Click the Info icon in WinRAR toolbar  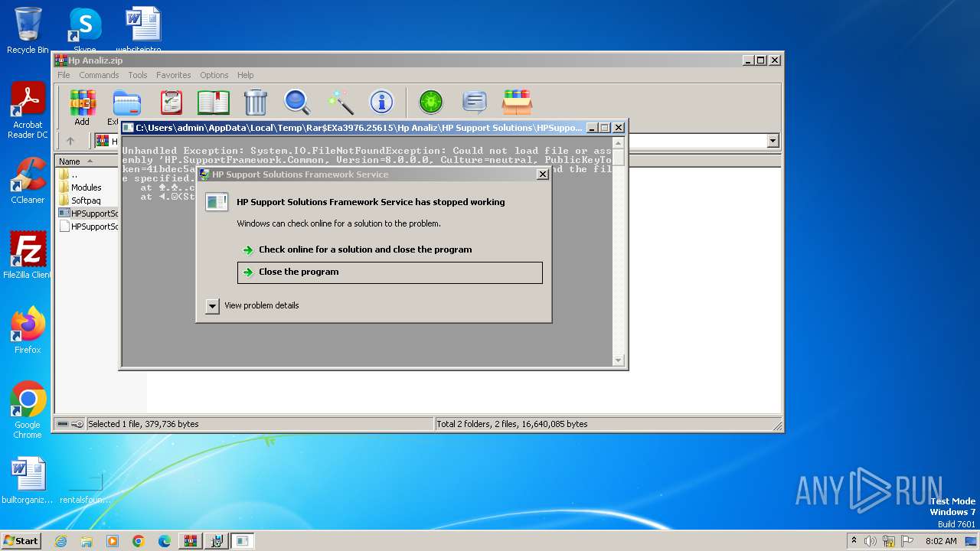point(381,102)
